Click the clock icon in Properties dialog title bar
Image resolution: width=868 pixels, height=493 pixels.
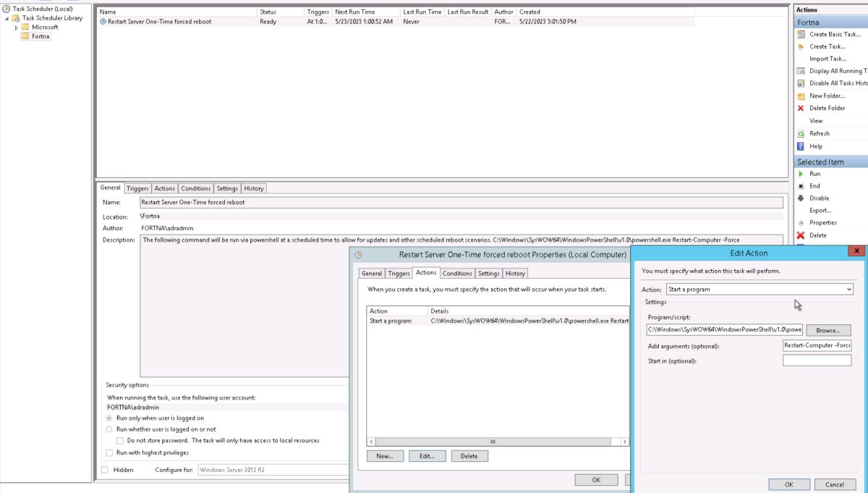pos(359,255)
